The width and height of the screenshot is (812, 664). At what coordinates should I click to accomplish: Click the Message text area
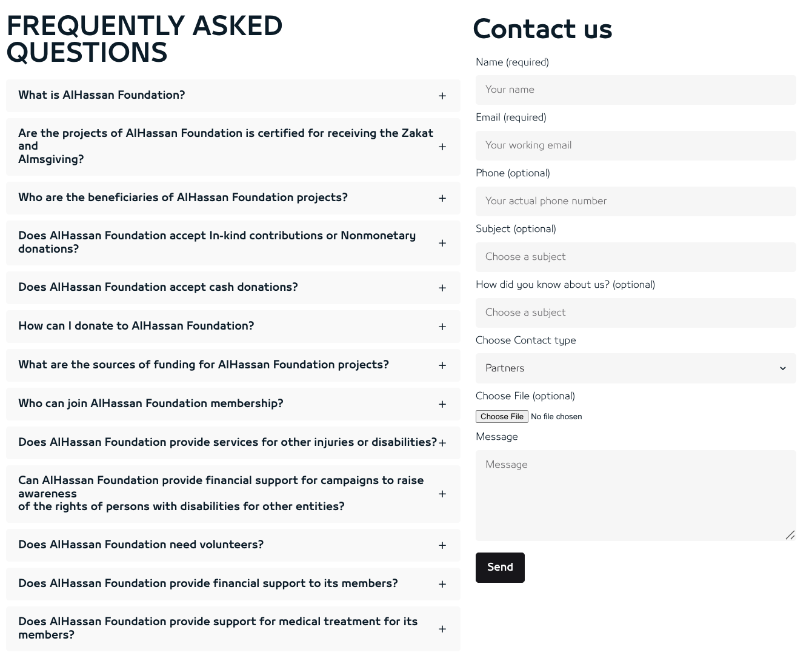click(x=636, y=496)
